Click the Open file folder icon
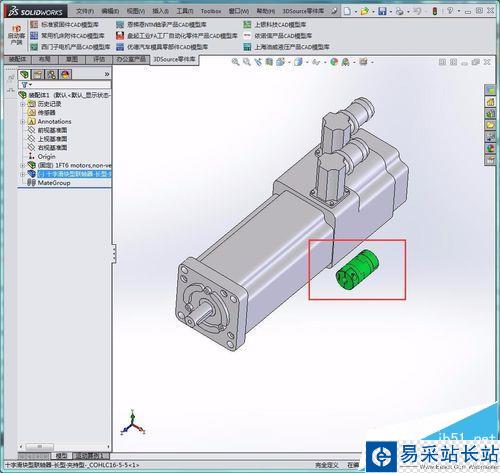The height and width of the screenshot is (473, 500). pos(364,11)
